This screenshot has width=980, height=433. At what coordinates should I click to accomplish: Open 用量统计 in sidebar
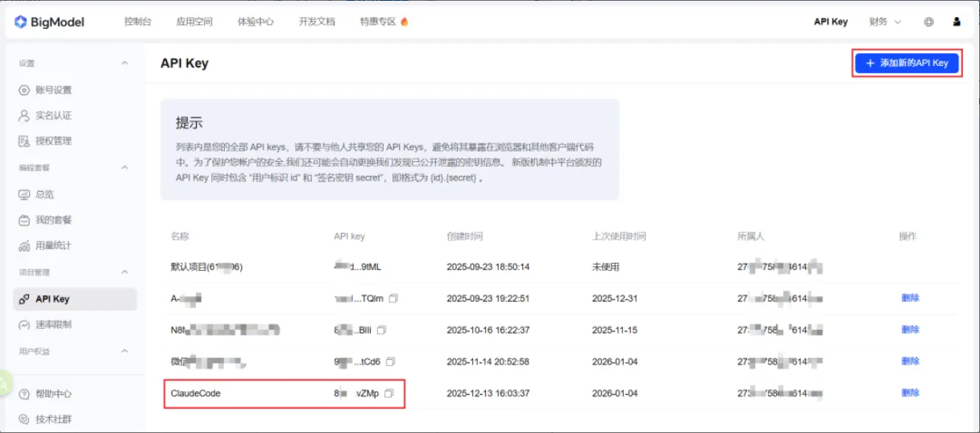pyautogui.click(x=53, y=246)
